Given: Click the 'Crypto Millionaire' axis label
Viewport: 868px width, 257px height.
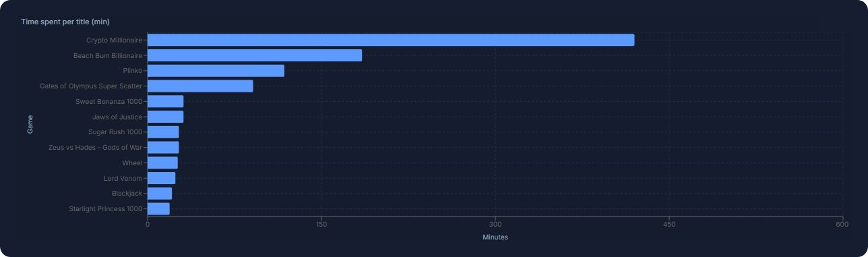Looking at the screenshot, I should click(x=114, y=40).
